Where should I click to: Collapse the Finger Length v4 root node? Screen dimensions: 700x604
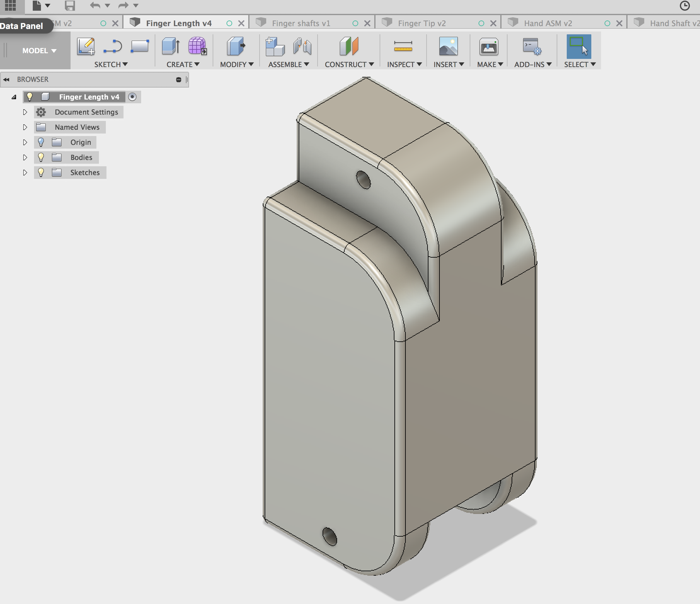coord(14,97)
